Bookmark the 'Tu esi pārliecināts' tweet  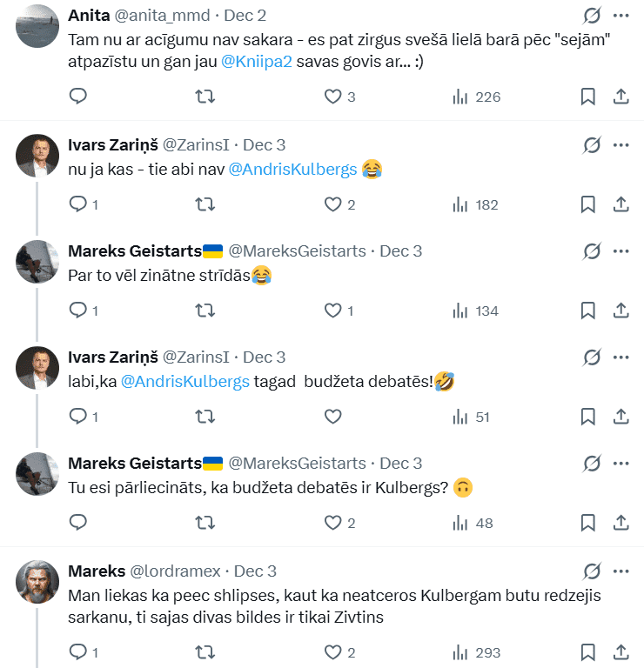588,523
